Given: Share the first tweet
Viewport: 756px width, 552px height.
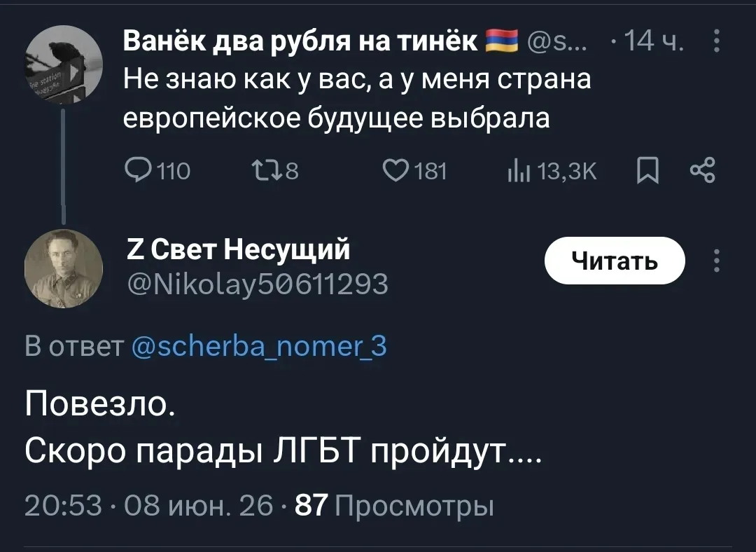Looking at the screenshot, I should click(x=703, y=171).
